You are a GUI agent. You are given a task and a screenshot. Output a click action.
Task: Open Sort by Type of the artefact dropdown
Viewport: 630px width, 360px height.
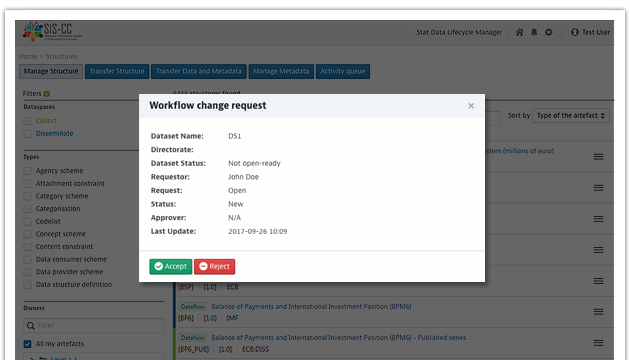[571, 116]
